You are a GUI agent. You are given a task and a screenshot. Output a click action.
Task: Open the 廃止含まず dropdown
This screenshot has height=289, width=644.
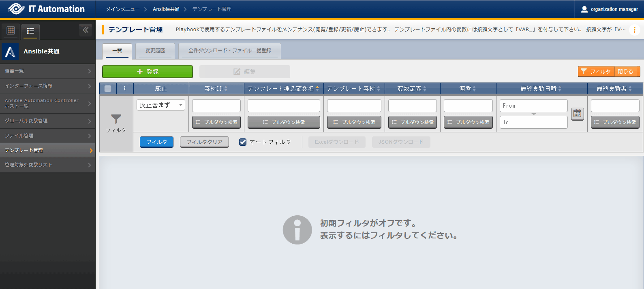pos(160,105)
